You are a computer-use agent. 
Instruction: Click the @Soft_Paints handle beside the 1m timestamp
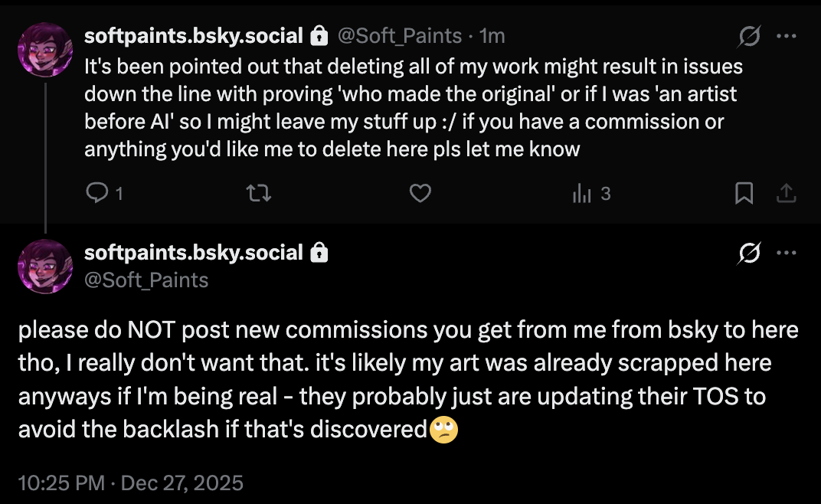pyautogui.click(x=399, y=36)
